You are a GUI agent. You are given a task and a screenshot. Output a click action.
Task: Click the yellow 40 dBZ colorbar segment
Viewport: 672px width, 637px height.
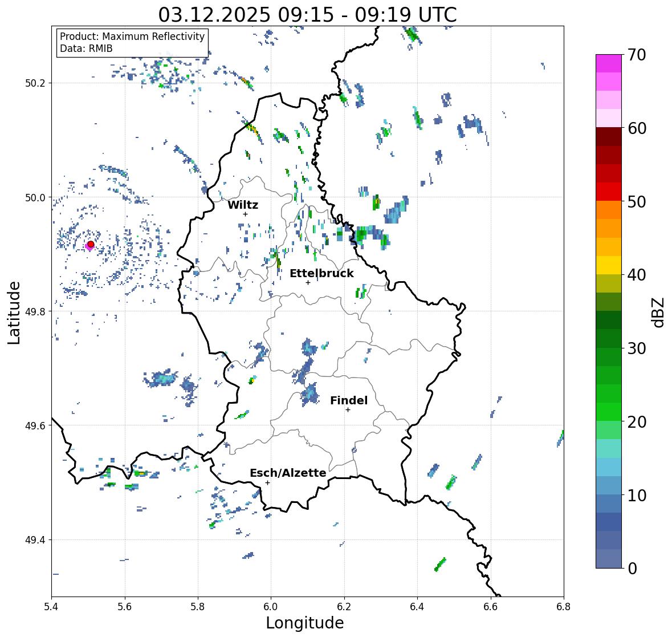[609, 265]
